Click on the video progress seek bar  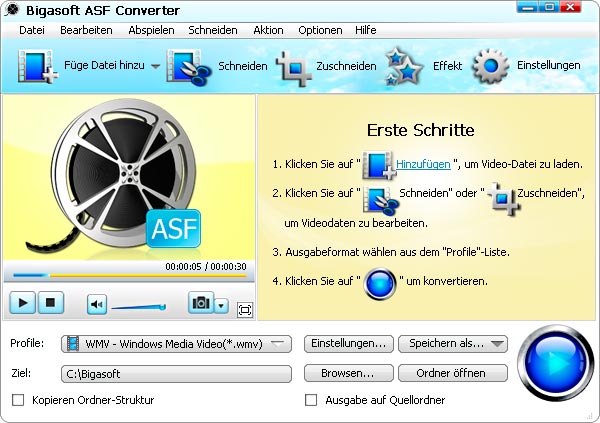[129, 275]
